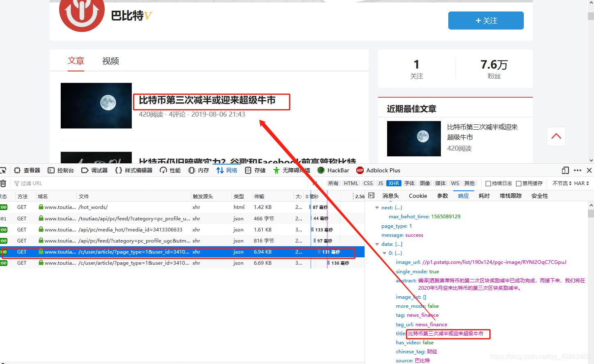
Task: Open the 性能 performance panel
Action: [170, 170]
